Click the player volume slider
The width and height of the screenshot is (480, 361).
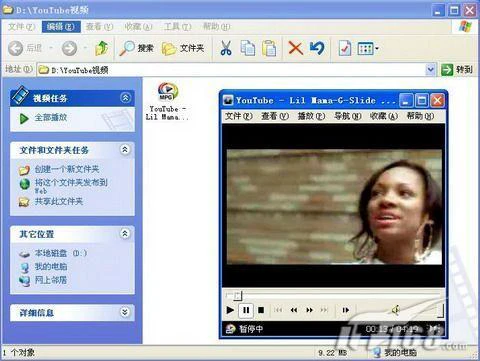click(423, 310)
